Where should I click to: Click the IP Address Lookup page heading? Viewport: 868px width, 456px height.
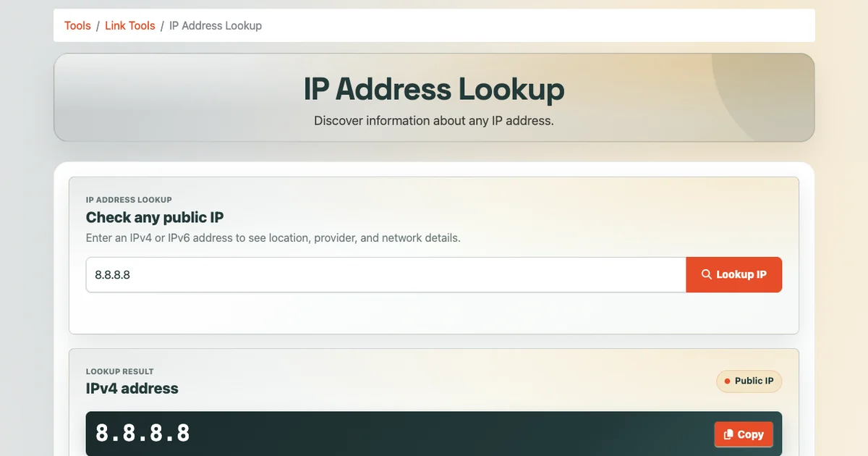[x=434, y=90]
